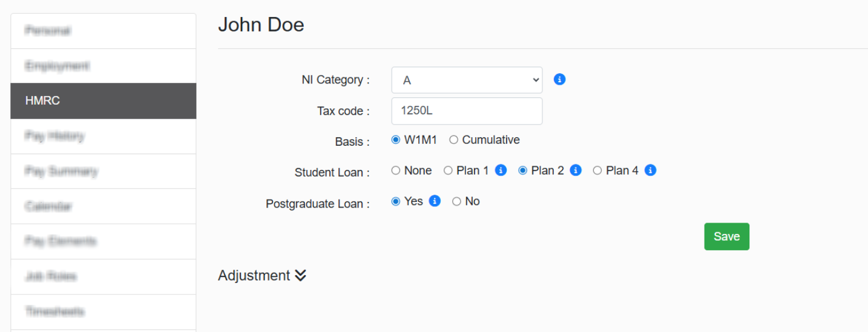Click the Tax code input field
This screenshot has width=868, height=332.
point(467,111)
